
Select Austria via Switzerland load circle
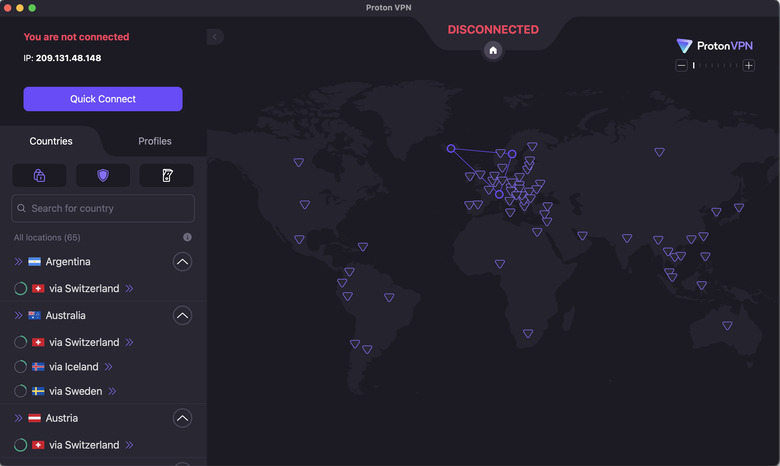tap(20, 445)
